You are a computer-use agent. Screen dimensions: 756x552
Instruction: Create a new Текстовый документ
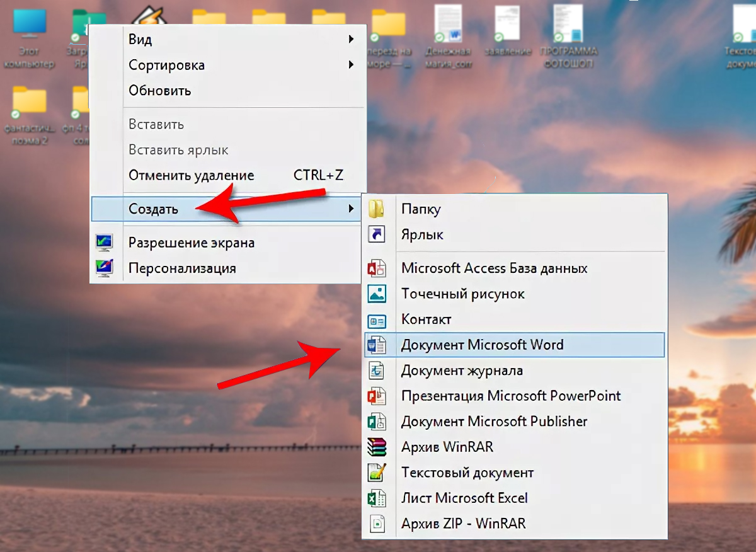(x=467, y=473)
